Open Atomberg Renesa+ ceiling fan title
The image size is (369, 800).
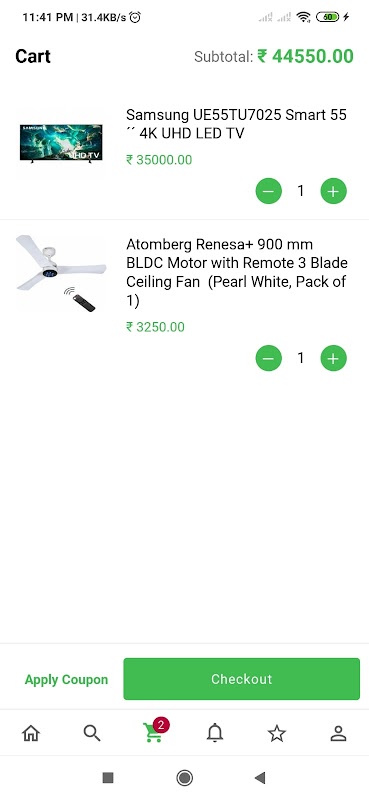coord(237,272)
